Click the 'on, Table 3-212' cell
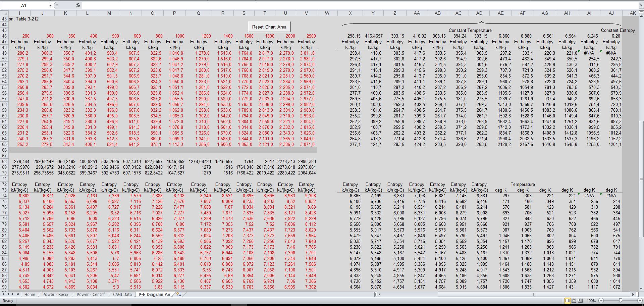The width and height of the screenshot is (644, 306). tap(23, 19)
